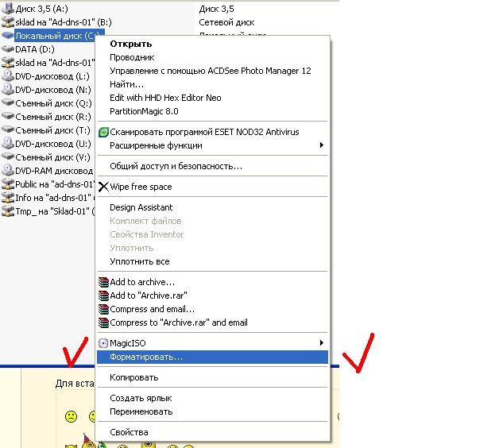Click the WinRAR icon beside Add to "Archive.rar"
Viewport: 499px width, 448px height.
coord(103,295)
